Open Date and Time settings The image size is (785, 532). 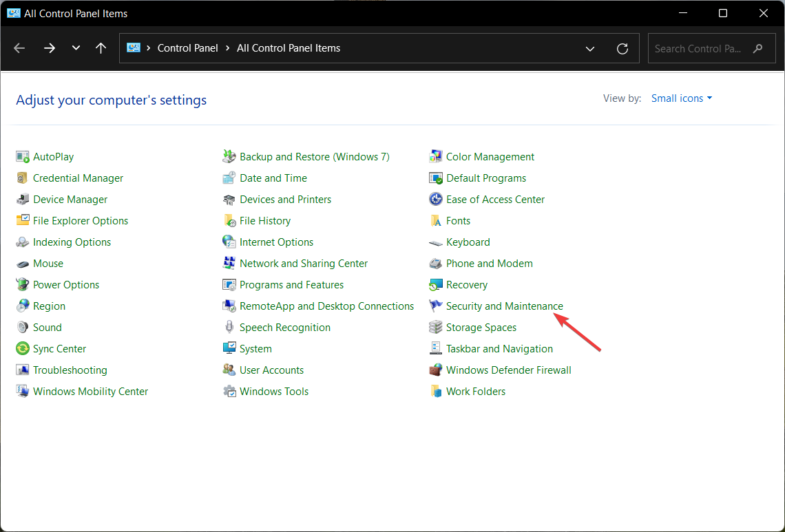(273, 178)
